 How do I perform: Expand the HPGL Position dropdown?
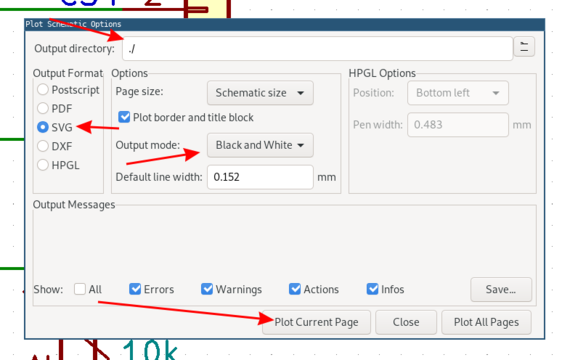pos(458,93)
